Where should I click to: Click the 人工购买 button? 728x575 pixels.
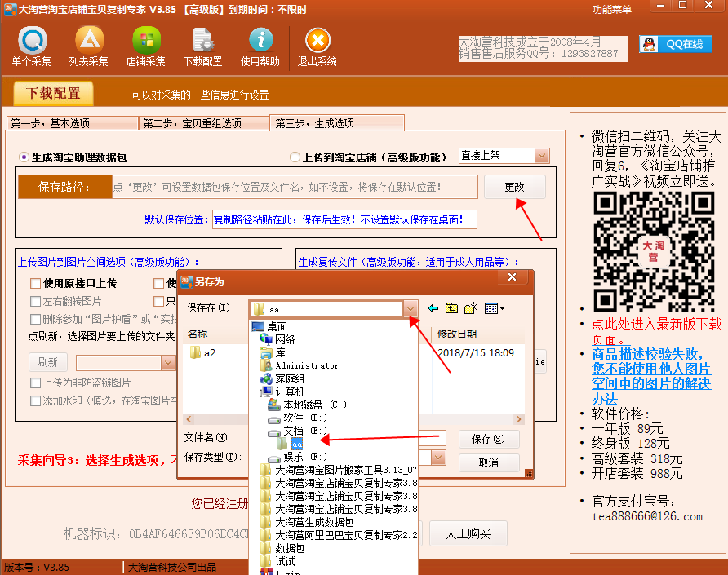(x=468, y=533)
